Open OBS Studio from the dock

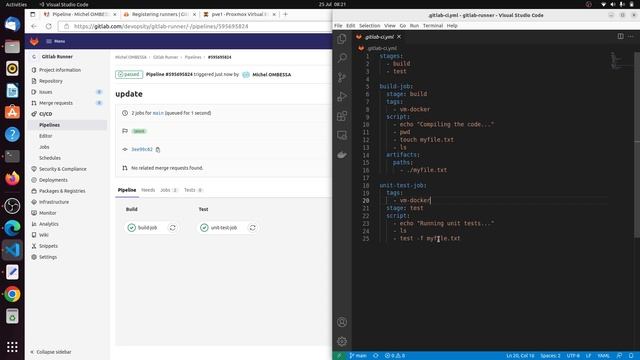[12, 206]
